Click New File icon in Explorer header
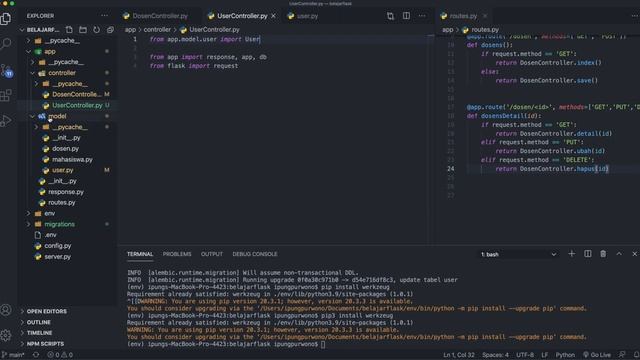640x360 pixels. pyautogui.click(x=69, y=30)
